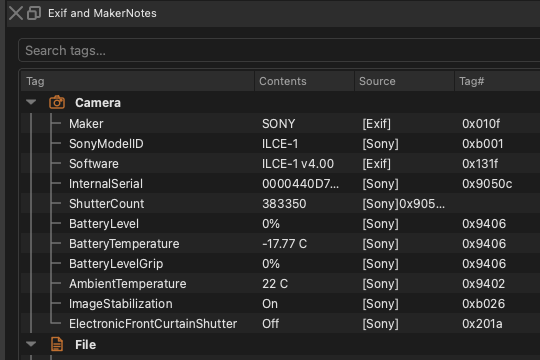Select the ImageStabilization tag row
Screen dimensions: 540x360
[280, 304]
